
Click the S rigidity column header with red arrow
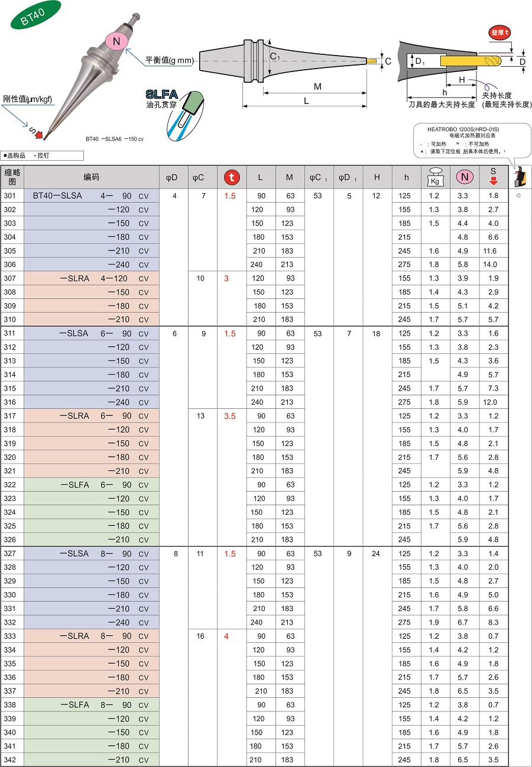pyautogui.click(x=494, y=177)
